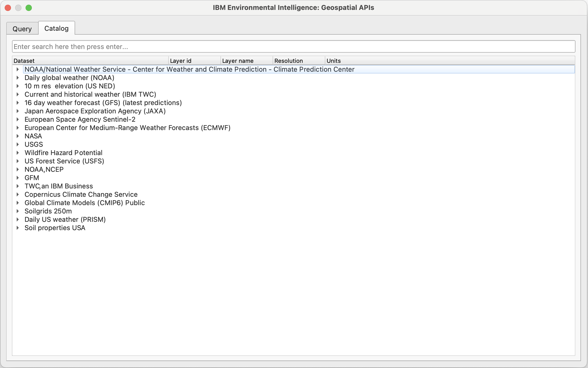The width and height of the screenshot is (588, 368).
Task: Expand the Daily global weather (NOAA) arrow
Action: pyautogui.click(x=17, y=78)
